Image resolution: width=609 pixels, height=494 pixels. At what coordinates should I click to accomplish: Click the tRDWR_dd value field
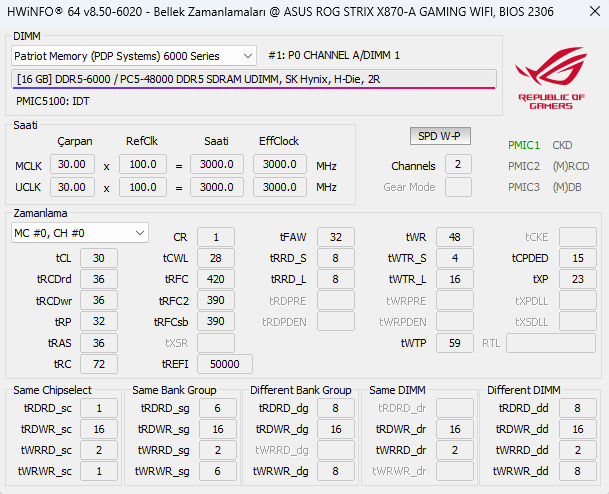pyautogui.click(x=578, y=429)
